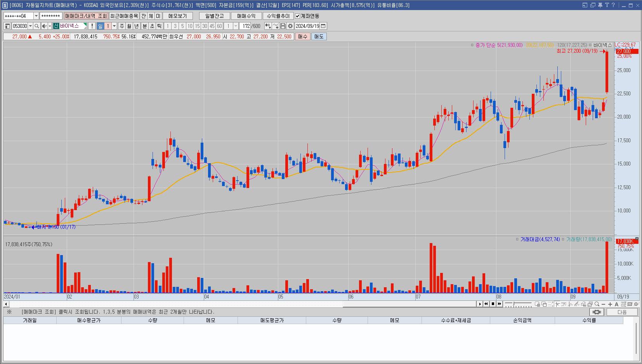Click the speaker sound icon
This screenshot has width=642, height=364.
pyautogui.click(x=44, y=26)
